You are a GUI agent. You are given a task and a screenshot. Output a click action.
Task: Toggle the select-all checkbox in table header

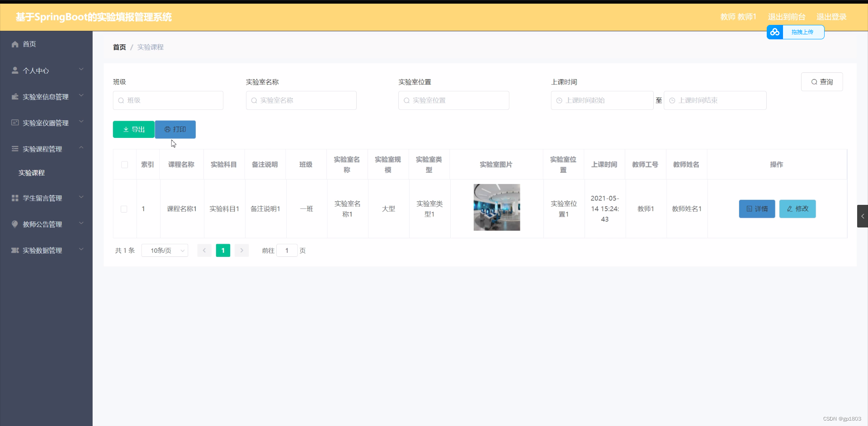click(x=124, y=165)
